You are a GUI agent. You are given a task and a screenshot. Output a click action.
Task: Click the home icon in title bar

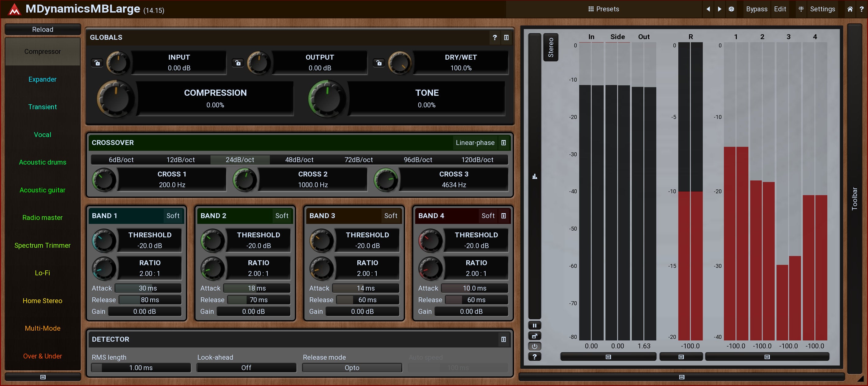pos(850,9)
